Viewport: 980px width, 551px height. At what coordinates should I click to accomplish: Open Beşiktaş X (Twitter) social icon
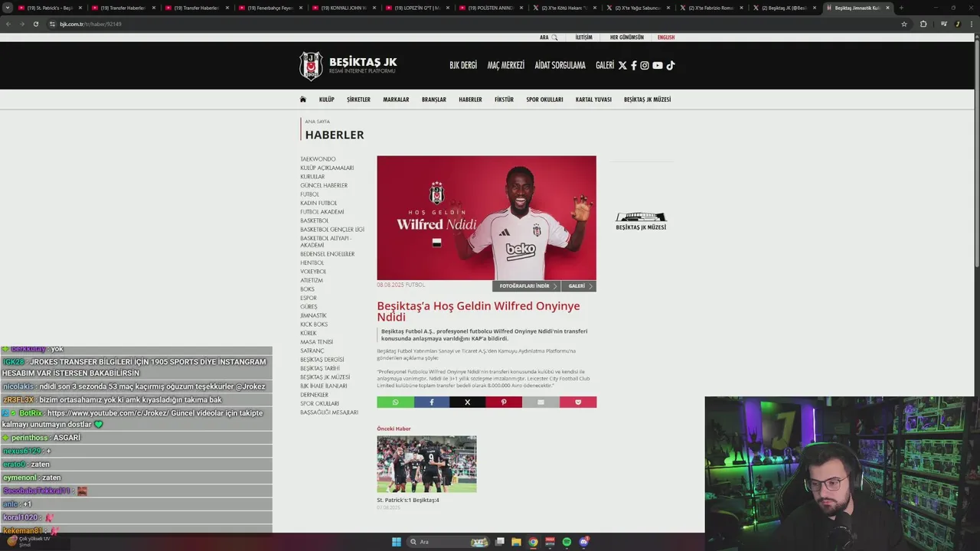[622, 66]
